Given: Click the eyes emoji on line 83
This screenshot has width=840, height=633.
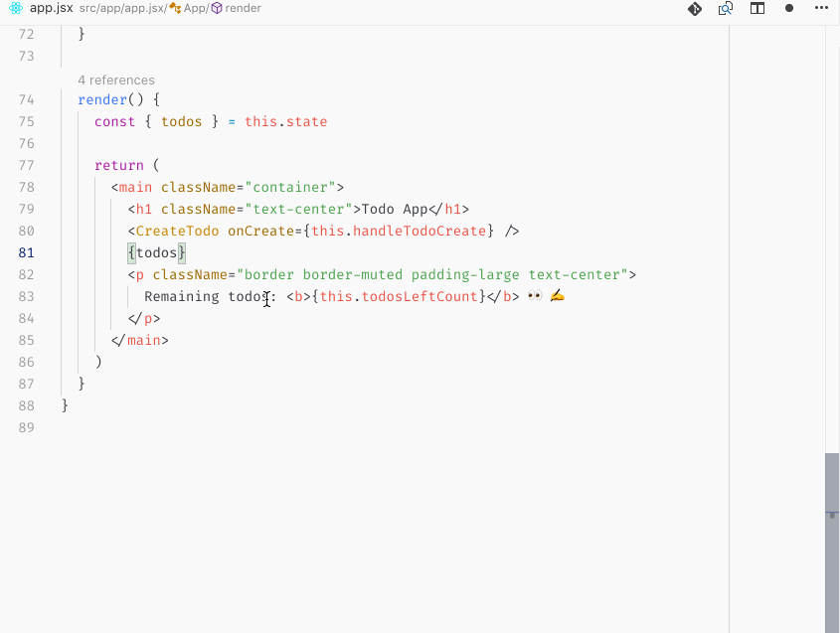Looking at the screenshot, I should pos(535,295).
